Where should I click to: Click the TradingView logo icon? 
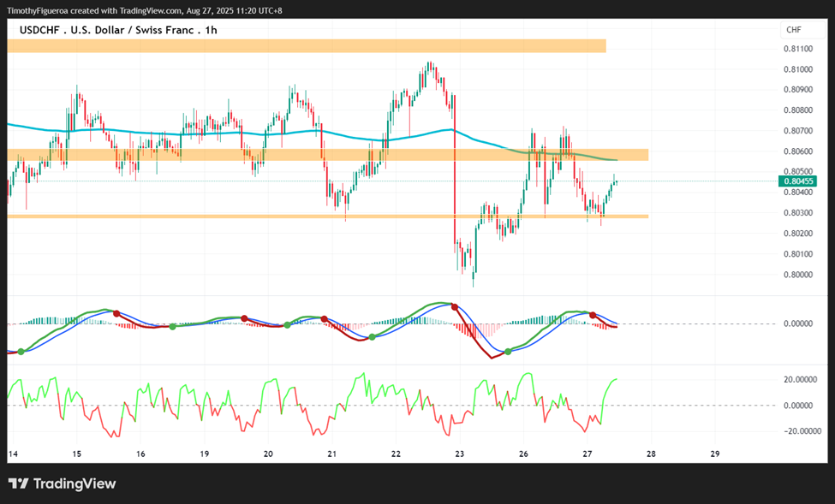pos(18,483)
